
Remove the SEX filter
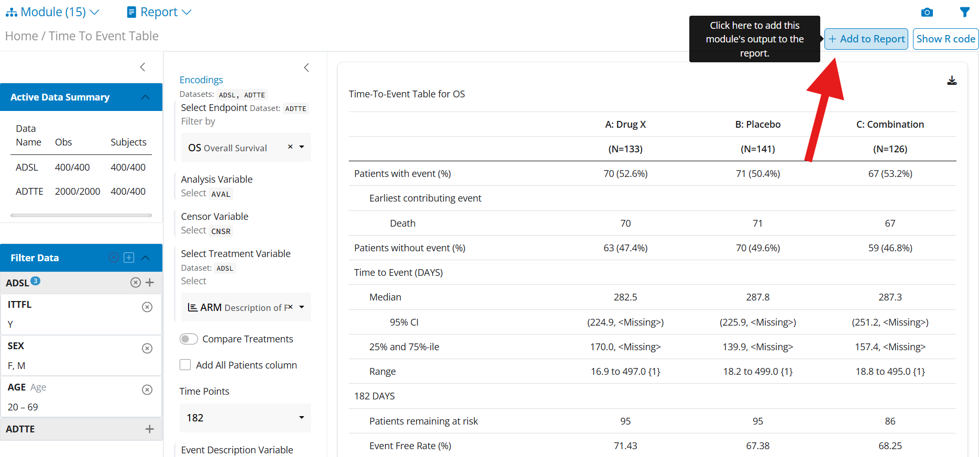click(147, 348)
